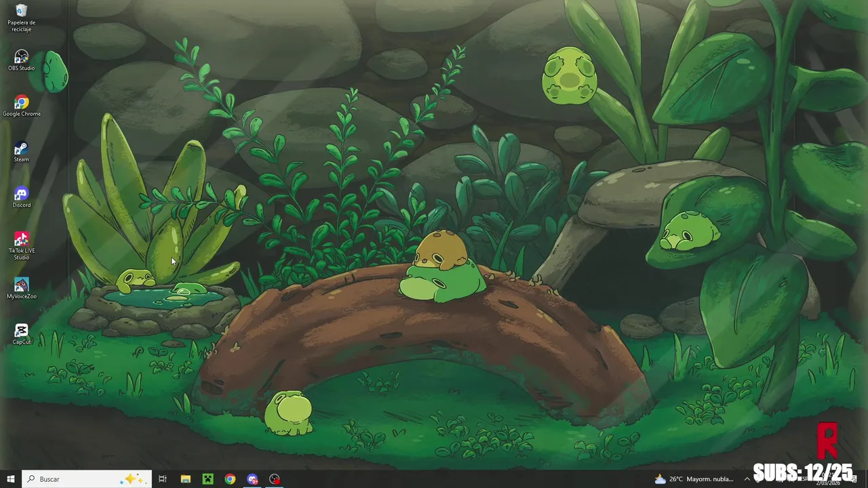Image resolution: width=868 pixels, height=488 pixels.
Task: Select the OBS Studio desktop shortcut
Action: pyautogui.click(x=22, y=60)
